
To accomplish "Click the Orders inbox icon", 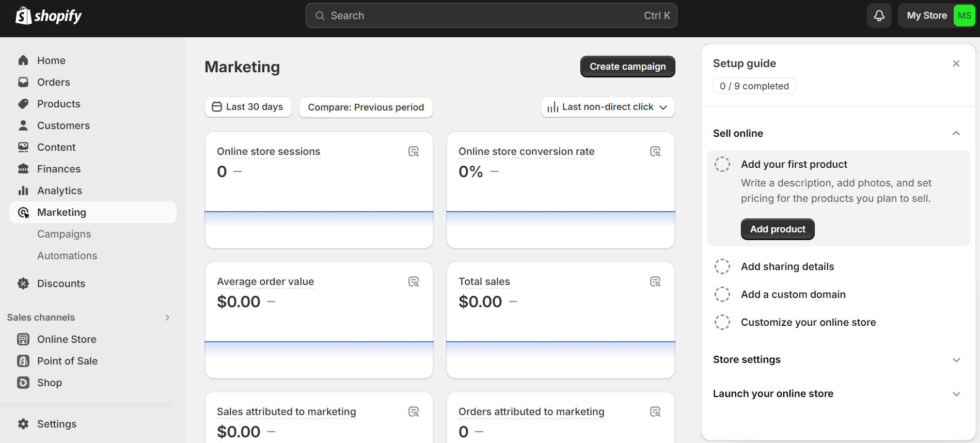I will [x=23, y=82].
